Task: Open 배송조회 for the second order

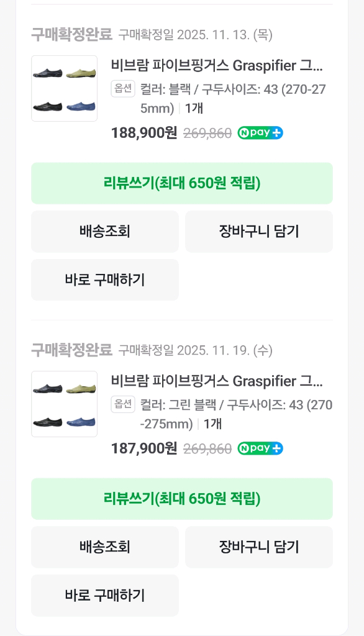Action: coord(104,547)
